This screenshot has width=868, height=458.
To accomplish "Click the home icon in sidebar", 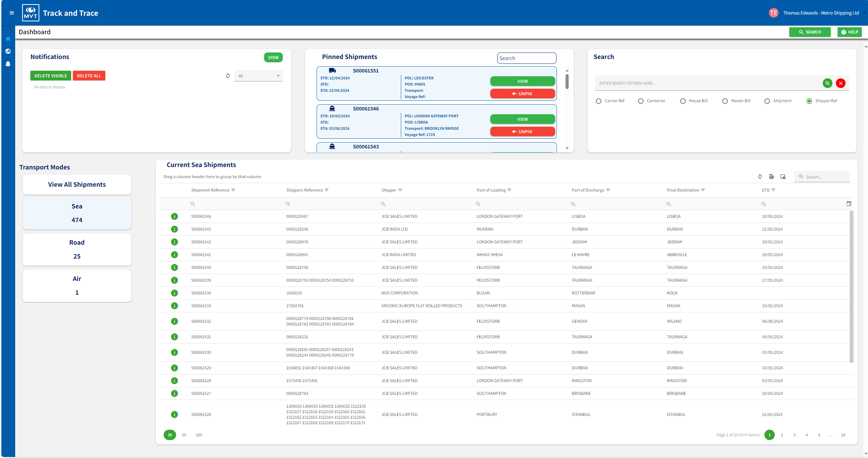I will (x=8, y=39).
